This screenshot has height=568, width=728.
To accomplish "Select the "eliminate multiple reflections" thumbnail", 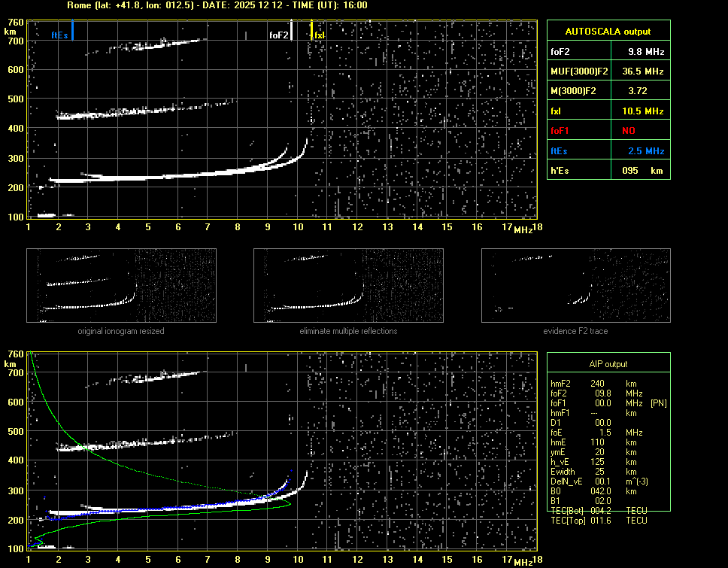I will point(348,285).
